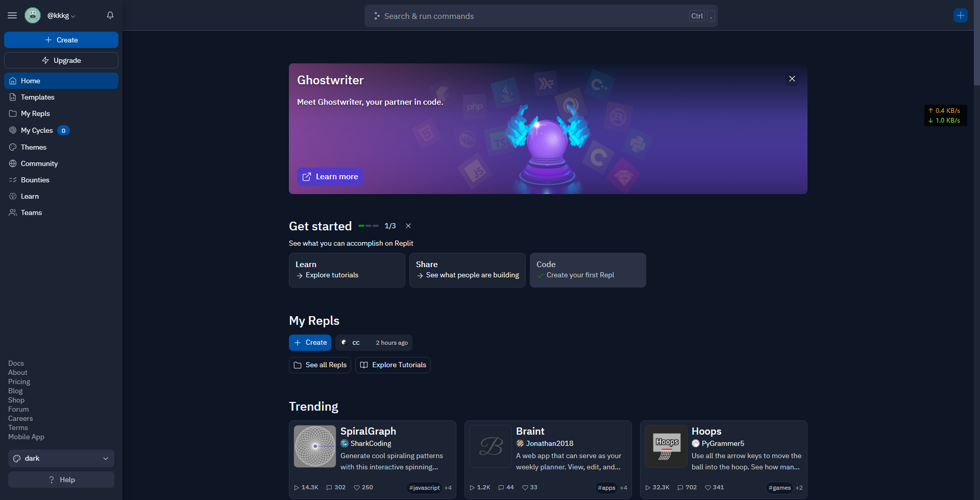
Task: Click the #apps tag
Action: tap(606, 488)
